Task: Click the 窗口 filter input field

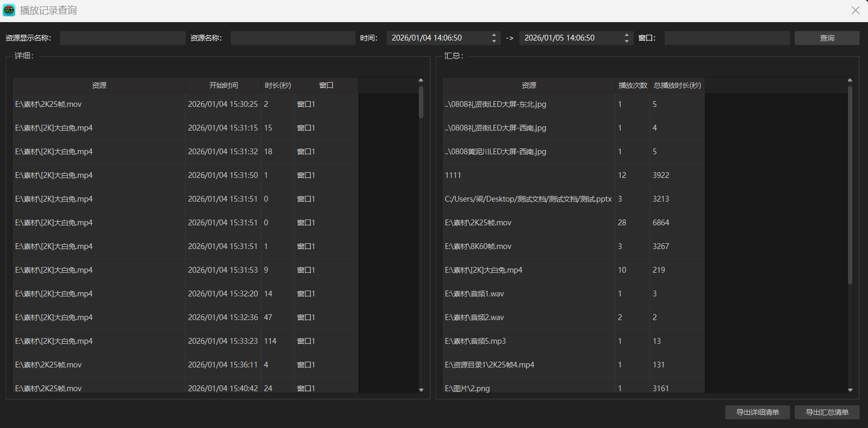Action: pos(726,38)
